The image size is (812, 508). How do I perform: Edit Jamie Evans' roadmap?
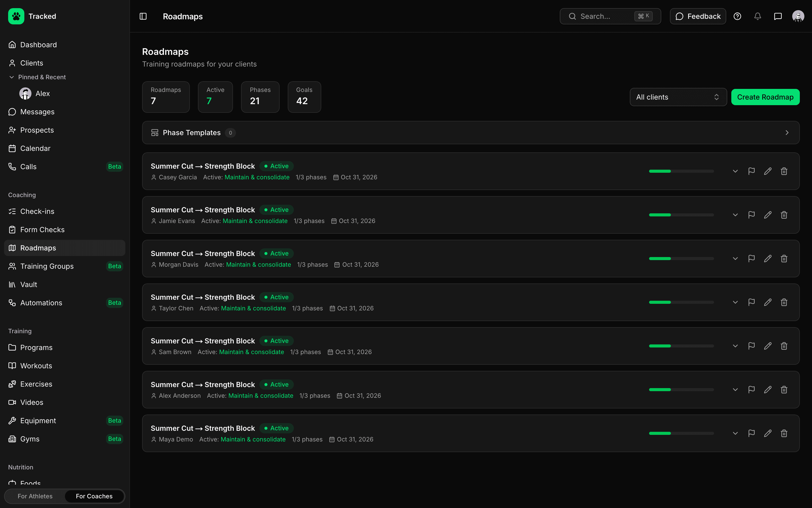pos(768,215)
